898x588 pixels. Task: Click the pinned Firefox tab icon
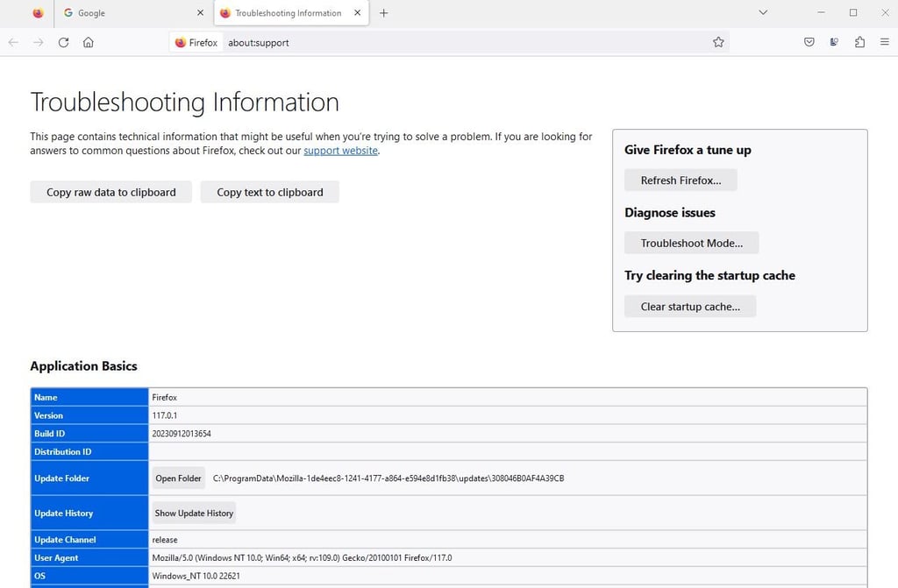pos(38,12)
